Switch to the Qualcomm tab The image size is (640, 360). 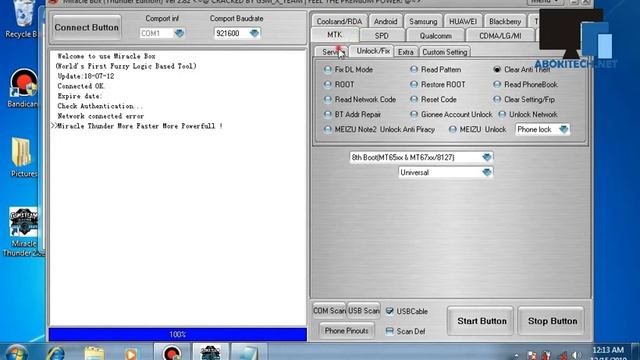click(x=436, y=36)
